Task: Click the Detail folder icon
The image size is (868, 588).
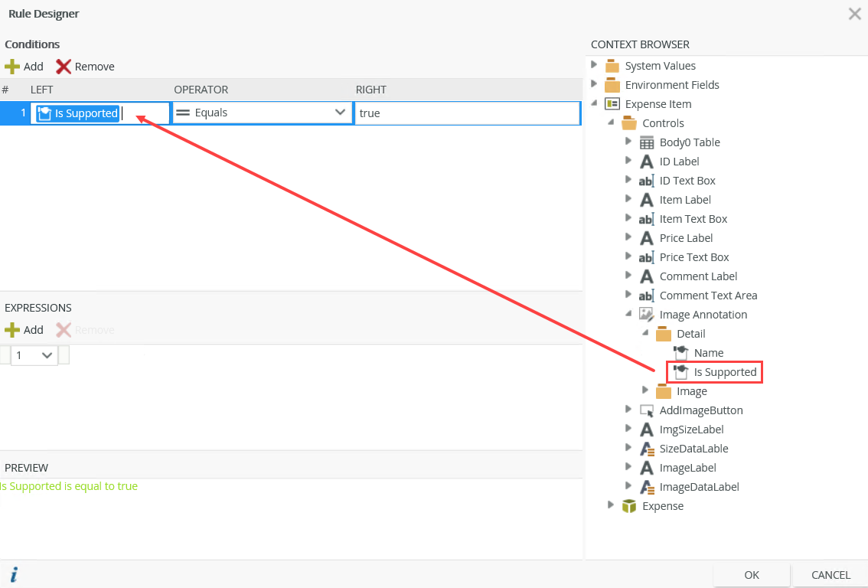Action: (x=663, y=334)
